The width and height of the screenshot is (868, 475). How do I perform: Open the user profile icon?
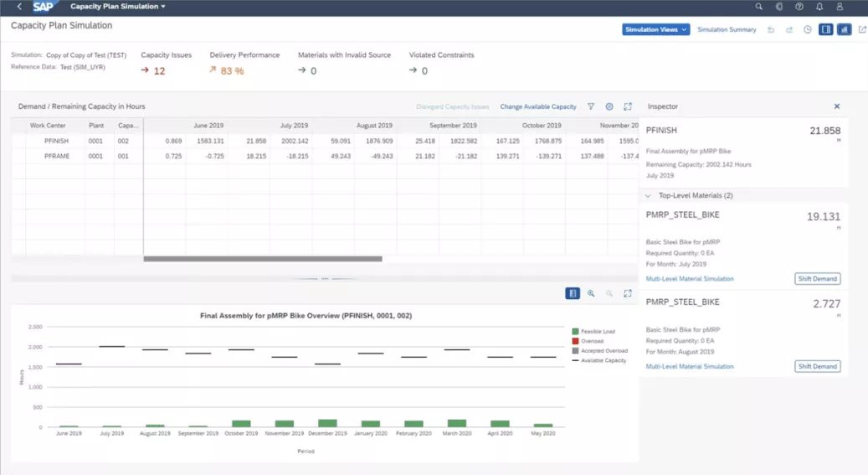(x=840, y=7)
